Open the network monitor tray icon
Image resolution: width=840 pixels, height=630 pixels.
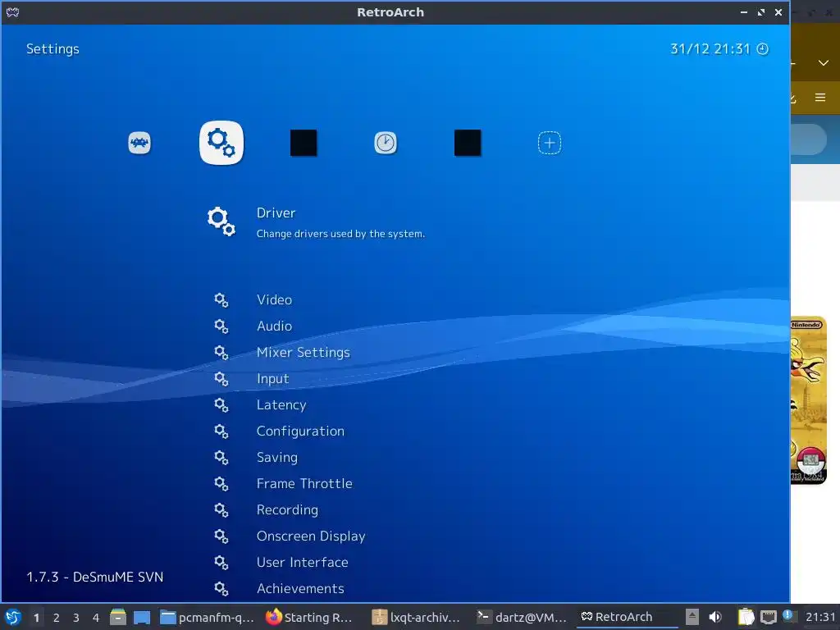[x=768, y=618]
